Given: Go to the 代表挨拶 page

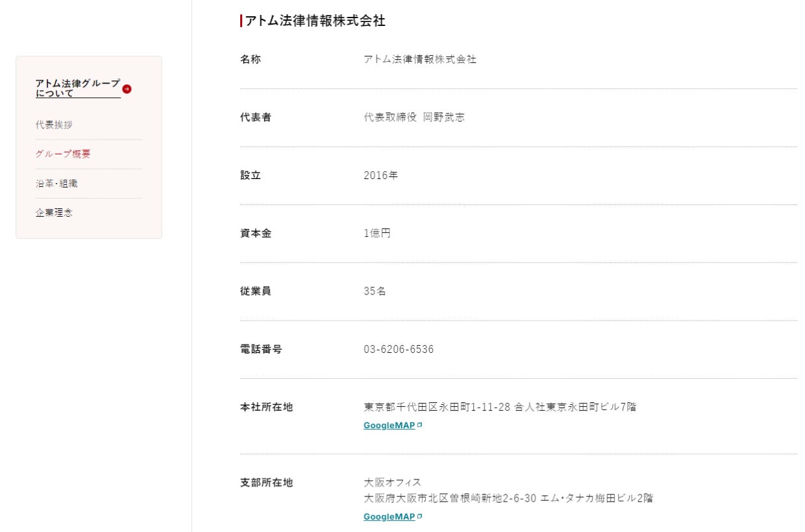Looking at the screenshot, I should 54,125.
